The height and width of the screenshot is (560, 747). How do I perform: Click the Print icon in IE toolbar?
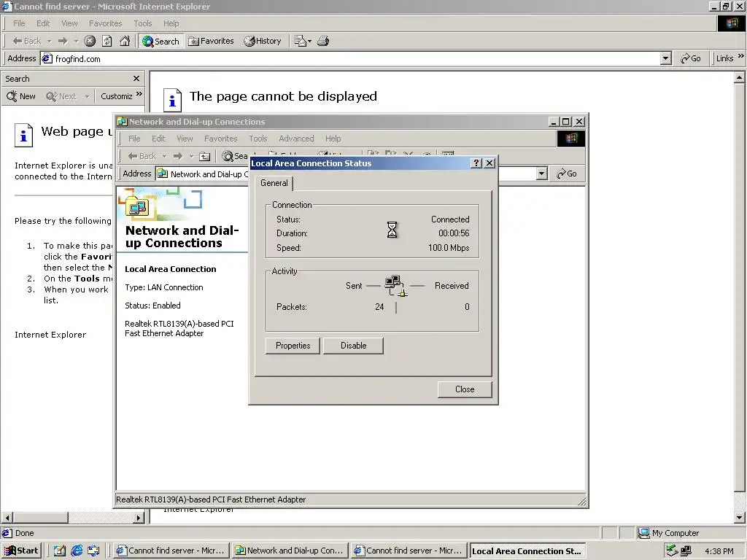(323, 41)
